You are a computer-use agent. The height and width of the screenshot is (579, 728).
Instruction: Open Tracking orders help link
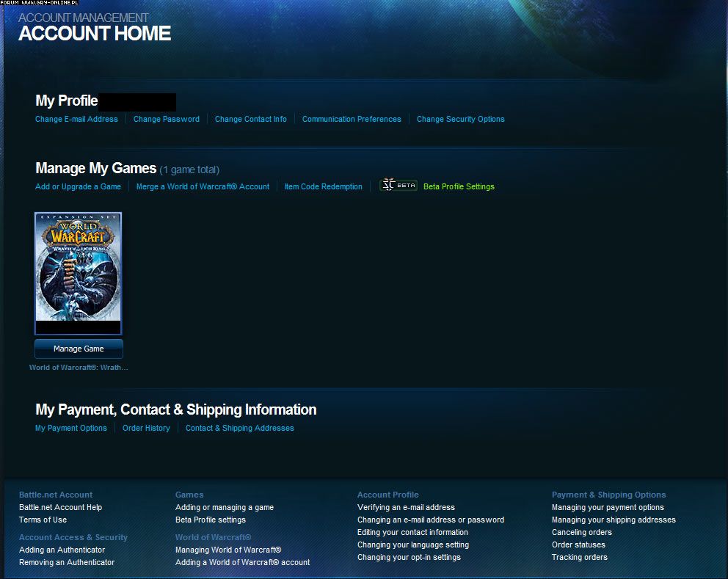580,557
